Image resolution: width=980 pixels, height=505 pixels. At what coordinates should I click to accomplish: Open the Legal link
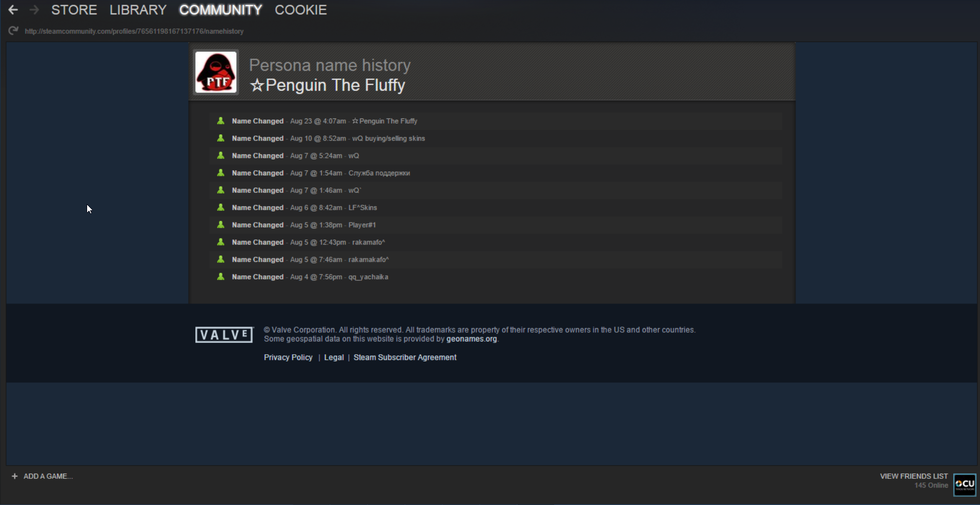(x=334, y=357)
